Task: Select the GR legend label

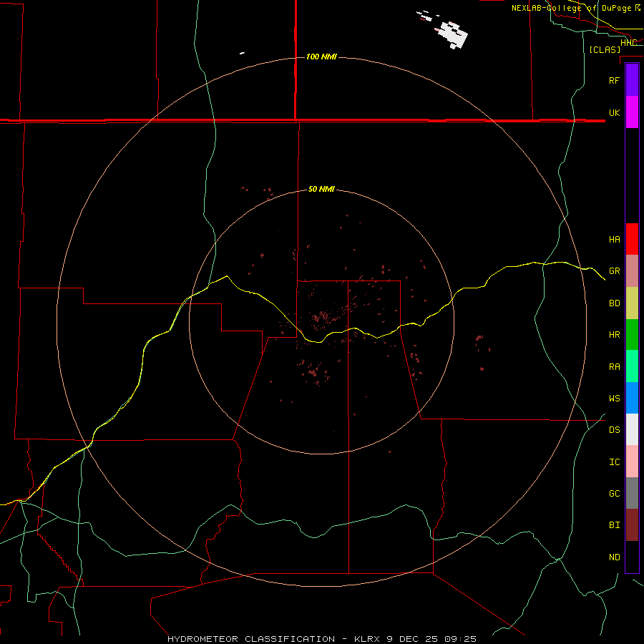Action: pos(614,271)
